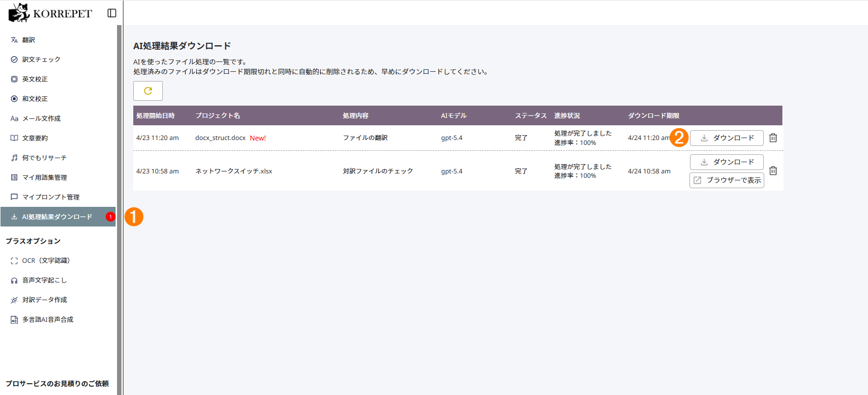Download the docx_struct.docx translation result
Screen dimensions: 868x395
coord(727,138)
